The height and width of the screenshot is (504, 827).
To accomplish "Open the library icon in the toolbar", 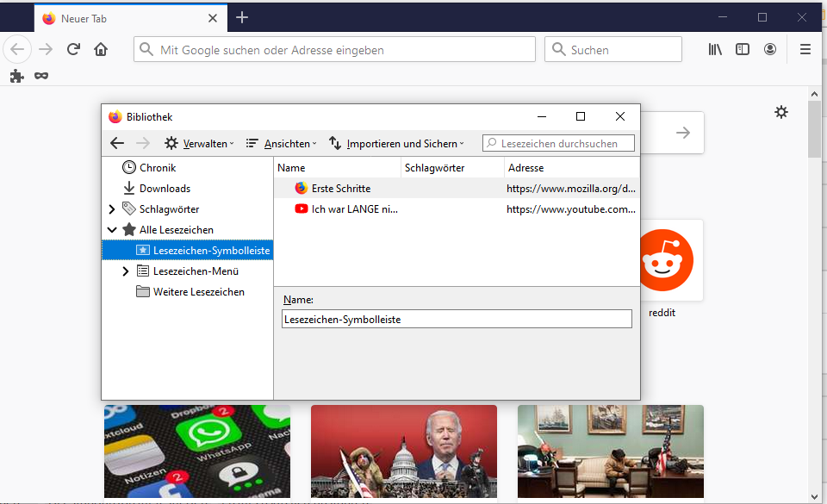I will pyautogui.click(x=715, y=50).
